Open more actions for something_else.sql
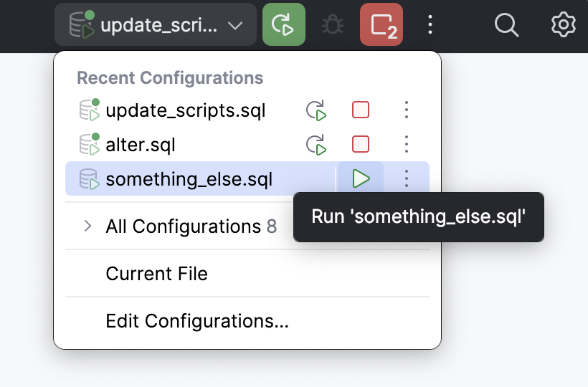Image resolution: width=588 pixels, height=387 pixels. [407, 178]
